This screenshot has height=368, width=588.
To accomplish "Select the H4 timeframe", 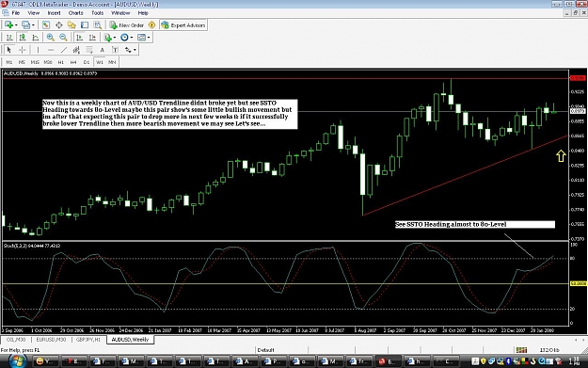I will point(73,62).
